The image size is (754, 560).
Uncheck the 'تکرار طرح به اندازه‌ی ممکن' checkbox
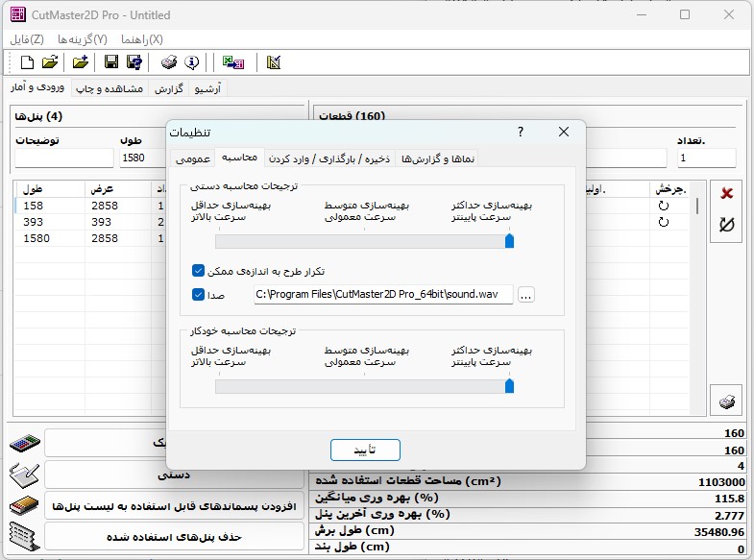pyautogui.click(x=199, y=272)
